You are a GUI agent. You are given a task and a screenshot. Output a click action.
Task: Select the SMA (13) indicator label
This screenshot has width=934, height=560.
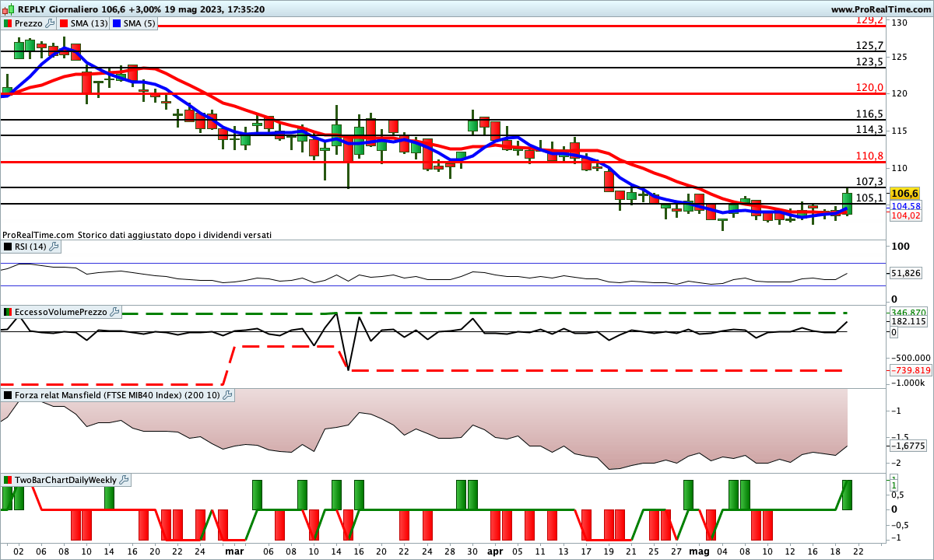pyautogui.click(x=90, y=23)
